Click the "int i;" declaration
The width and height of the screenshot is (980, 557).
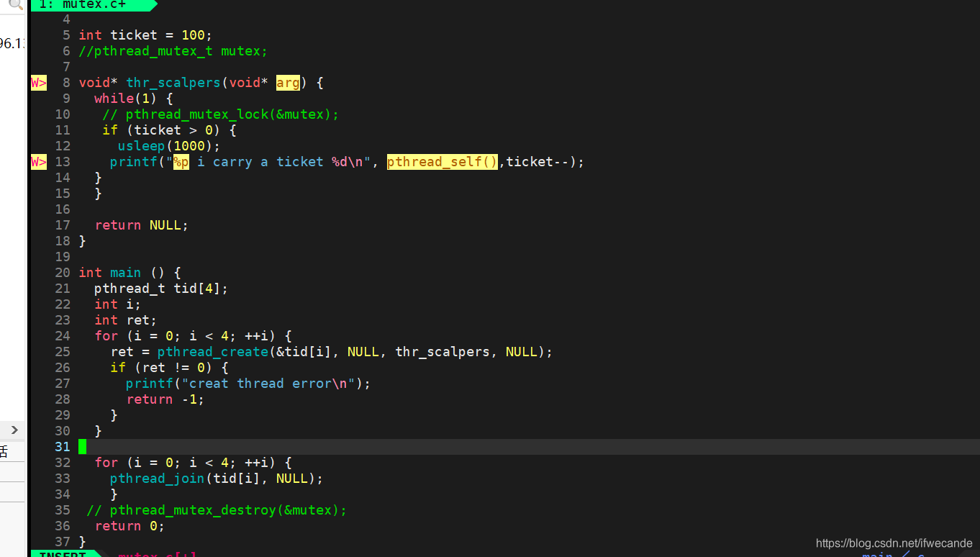118,304
